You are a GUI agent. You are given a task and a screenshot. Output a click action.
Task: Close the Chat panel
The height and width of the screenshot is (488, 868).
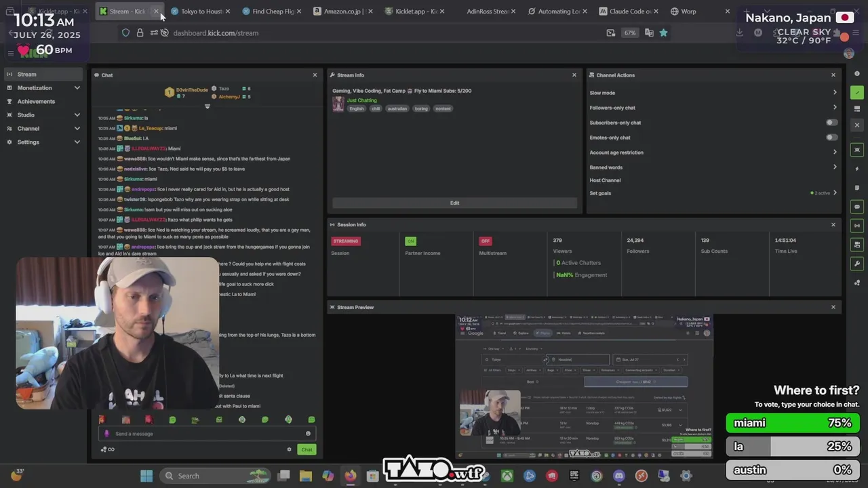(x=315, y=75)
